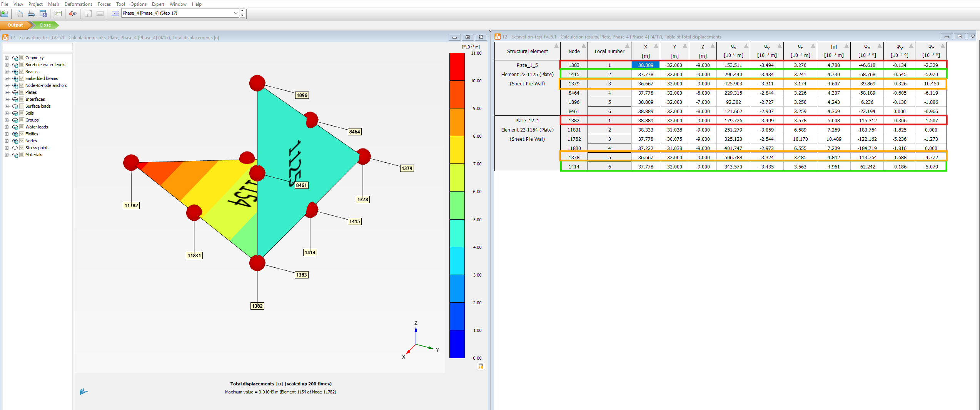Viewport: 980px width, 410px height.
Task: Toggle the Water loads checkbox
Action: [x=22, y=127]
